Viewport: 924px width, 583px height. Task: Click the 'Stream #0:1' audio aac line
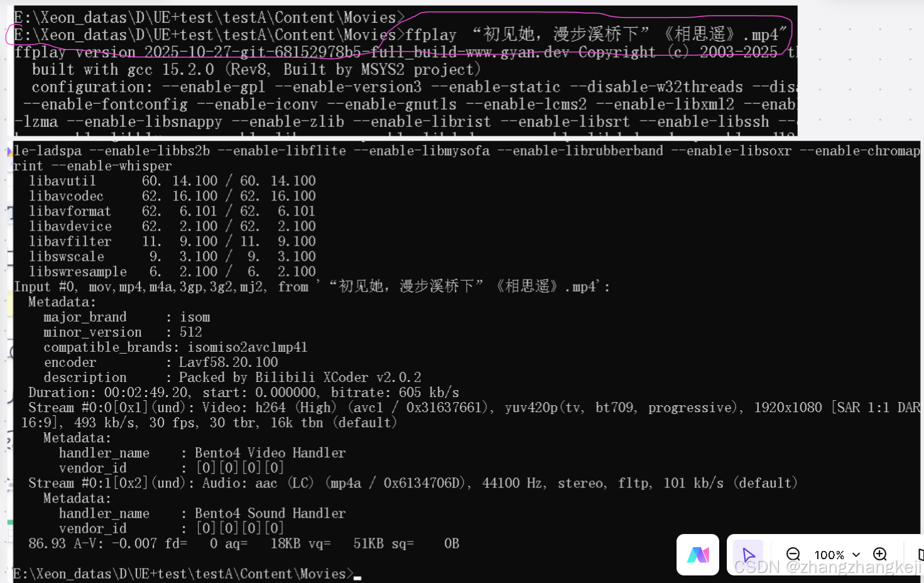pos(413,483)
